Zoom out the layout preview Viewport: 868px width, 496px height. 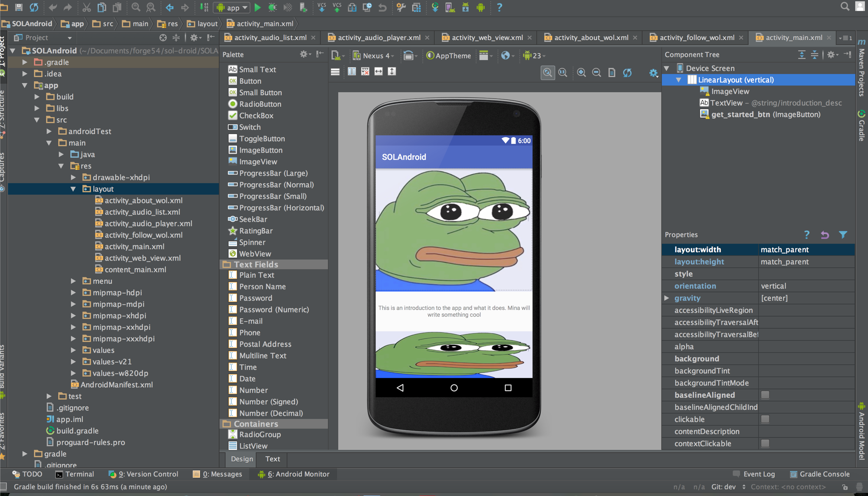click(596, 73)
